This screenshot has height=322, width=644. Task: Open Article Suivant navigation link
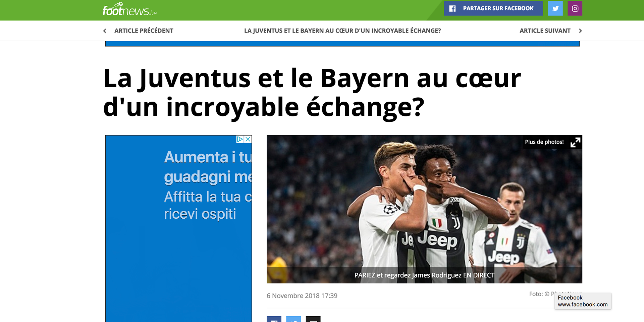click(545, 31)
